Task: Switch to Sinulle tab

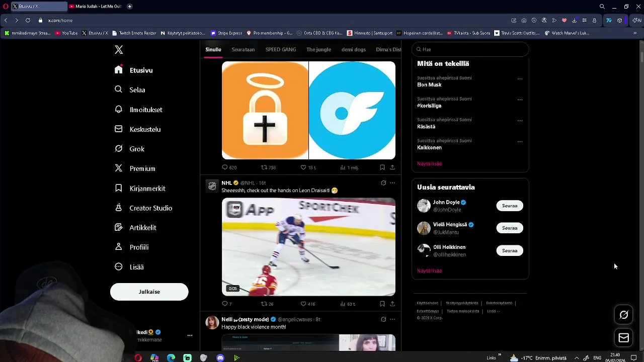Action: (213, 49)
